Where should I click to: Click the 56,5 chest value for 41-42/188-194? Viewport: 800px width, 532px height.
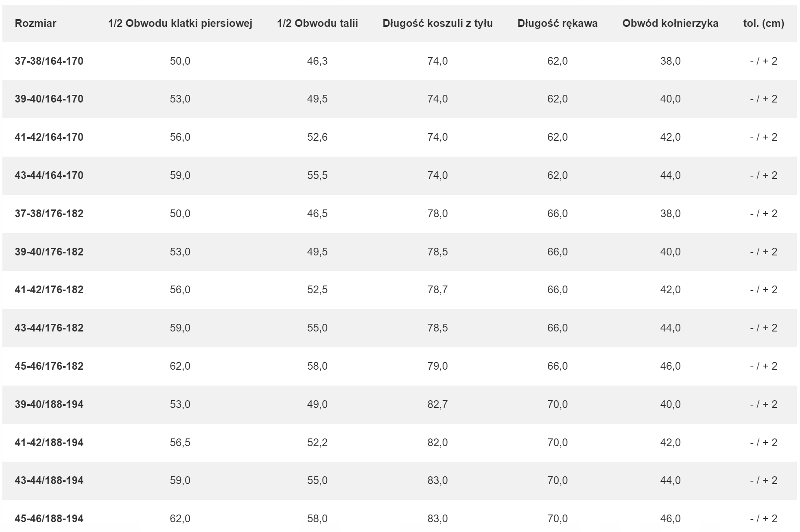pyautogui.click(x=180, y=443)
